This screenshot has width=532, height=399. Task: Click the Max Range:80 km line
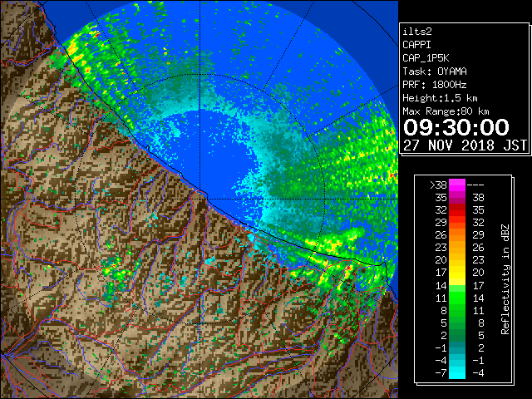pos(446,111)
